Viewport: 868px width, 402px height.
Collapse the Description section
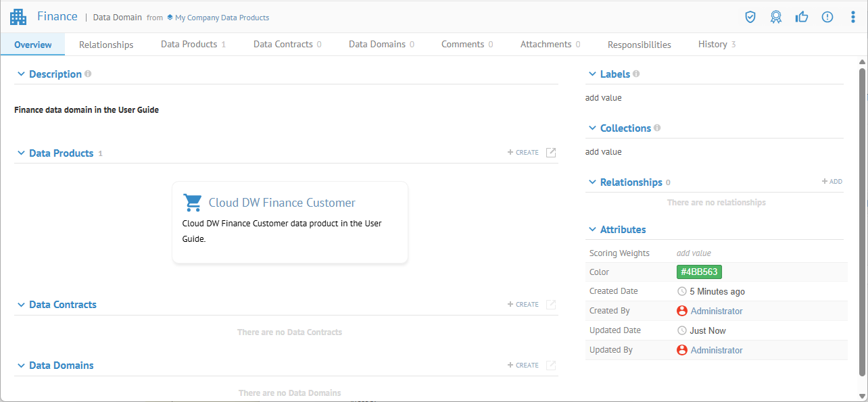(x=21, y=74)
